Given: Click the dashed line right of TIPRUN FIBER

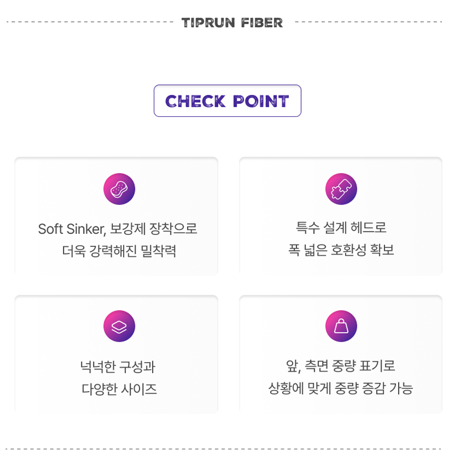Looking at the screenshot, I should pos(368,22).
